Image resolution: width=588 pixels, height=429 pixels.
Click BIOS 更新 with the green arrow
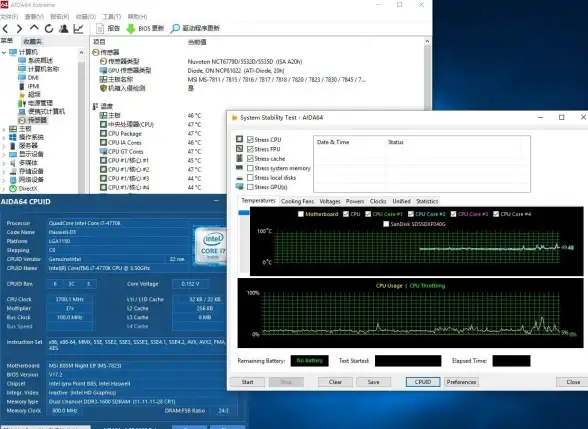pyautogui.click(x=145, y=28)
